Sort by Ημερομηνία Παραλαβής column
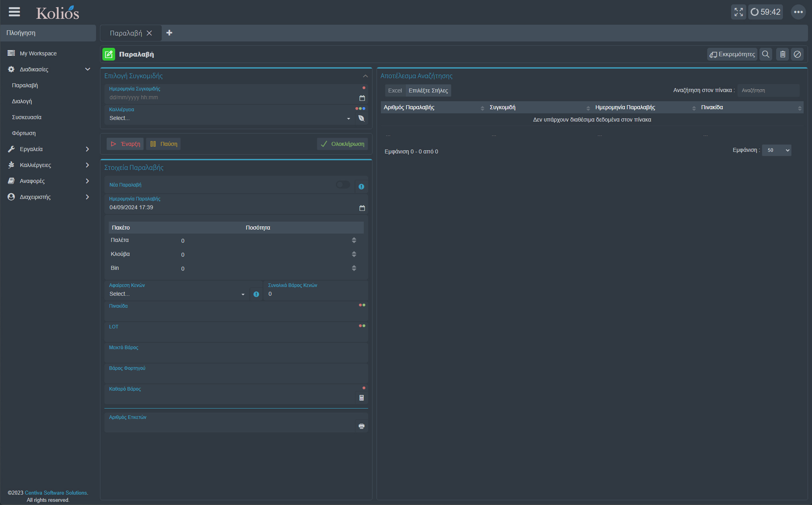812x505 pixels. [x=645, y=108]
